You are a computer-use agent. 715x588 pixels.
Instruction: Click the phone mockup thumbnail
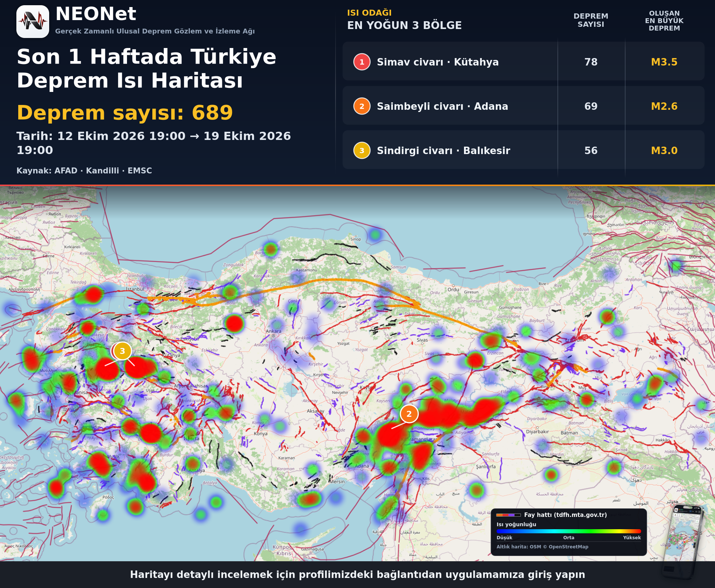(683, 541)
